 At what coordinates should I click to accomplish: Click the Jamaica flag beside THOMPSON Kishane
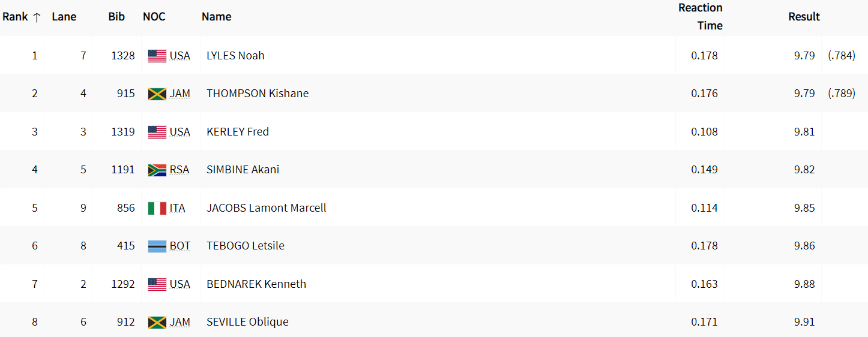[157, 94]
